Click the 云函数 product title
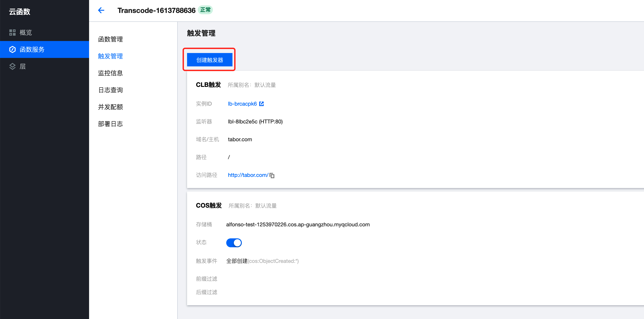 pyautogui.click(x=20, y=12)
